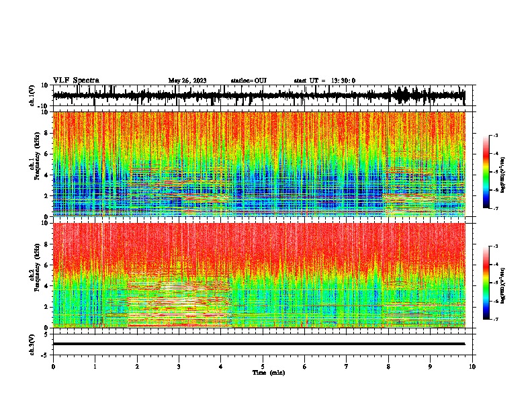Click the "ch.1(V)" waveform axis label

pos(32,95)
